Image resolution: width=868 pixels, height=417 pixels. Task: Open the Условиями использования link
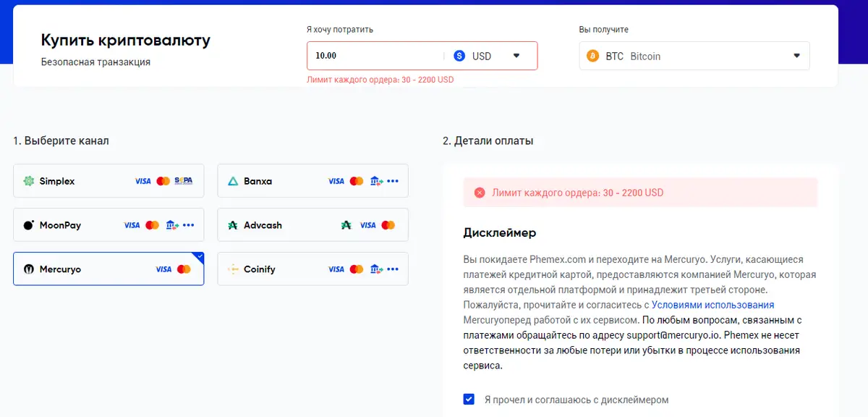[x=713, y=305]
